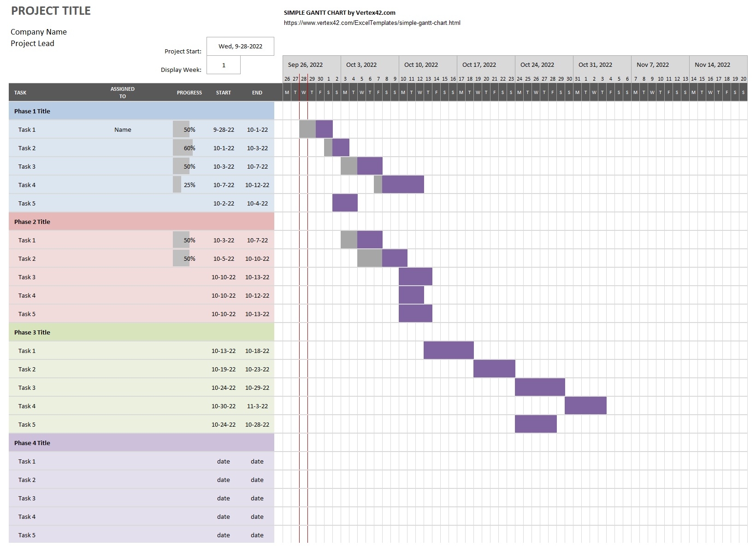Image resolution: width=756 pixels, height=552 pixels.
Task: Click the purple bar for Phase 3 Task 4
Action: tap(586, 405)
